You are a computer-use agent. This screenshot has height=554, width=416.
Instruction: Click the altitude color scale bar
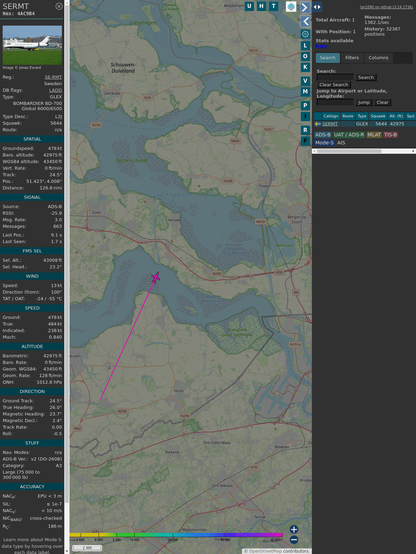[176, 535]
